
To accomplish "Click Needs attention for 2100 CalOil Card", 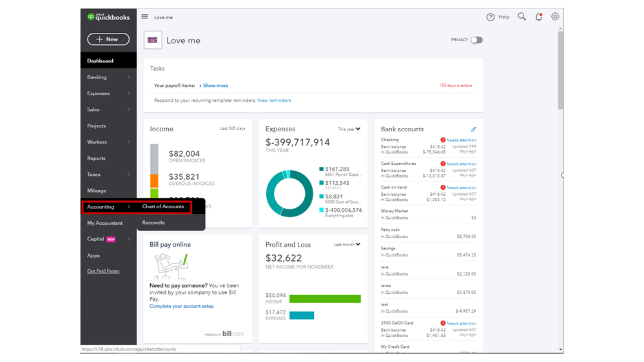I will click(x=461, y=323).
